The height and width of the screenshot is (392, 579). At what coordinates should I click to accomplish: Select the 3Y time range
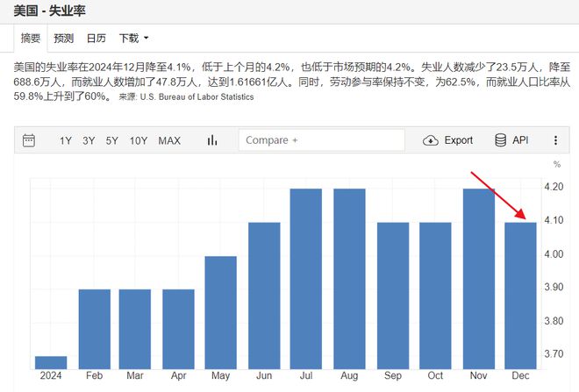click(x=89, y=140)
